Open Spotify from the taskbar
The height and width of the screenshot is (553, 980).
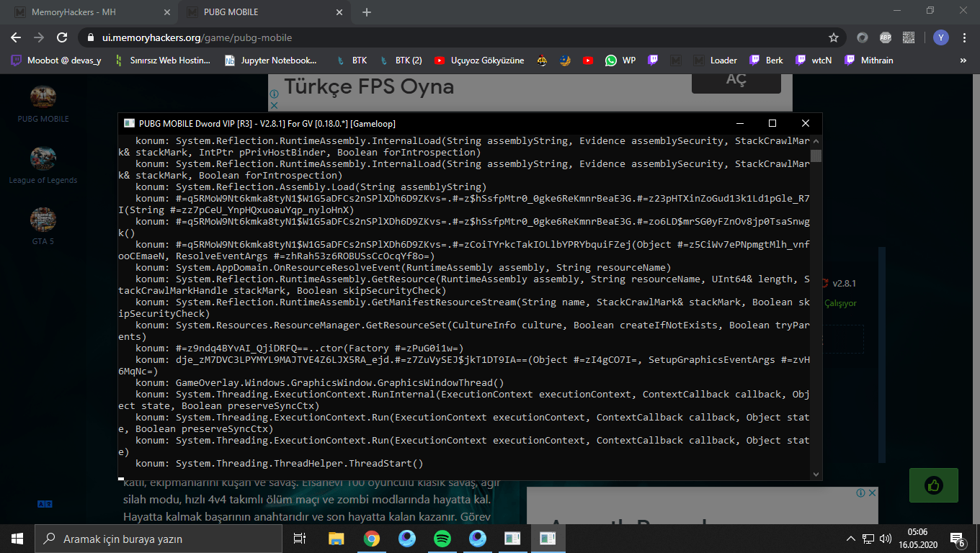[442, 539]
